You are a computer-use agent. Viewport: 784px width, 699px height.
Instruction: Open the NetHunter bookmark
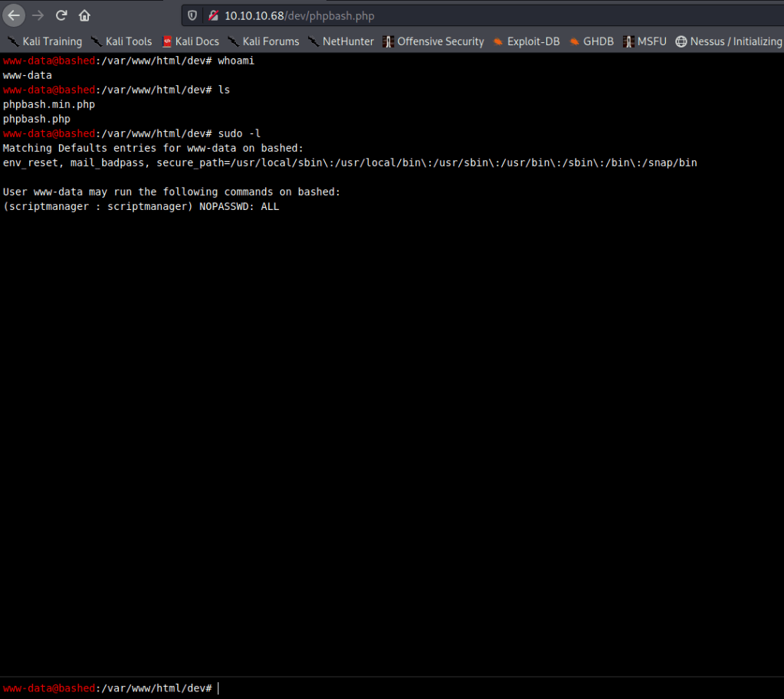(x=342, y=41)
